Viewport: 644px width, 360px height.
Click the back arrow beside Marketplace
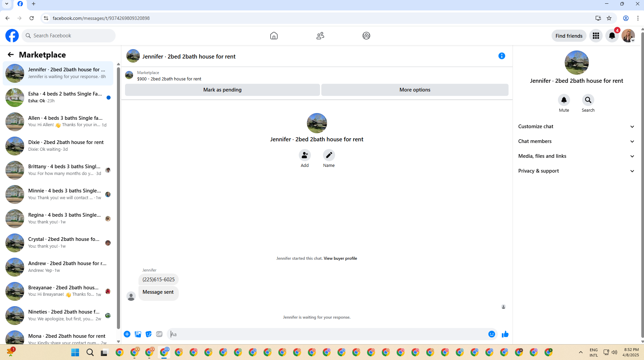11,55
